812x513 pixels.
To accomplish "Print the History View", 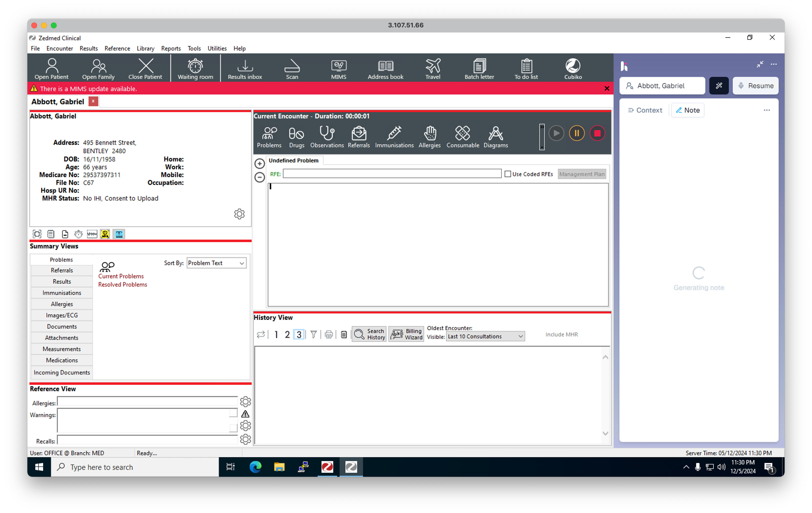I will pos(329,335).
